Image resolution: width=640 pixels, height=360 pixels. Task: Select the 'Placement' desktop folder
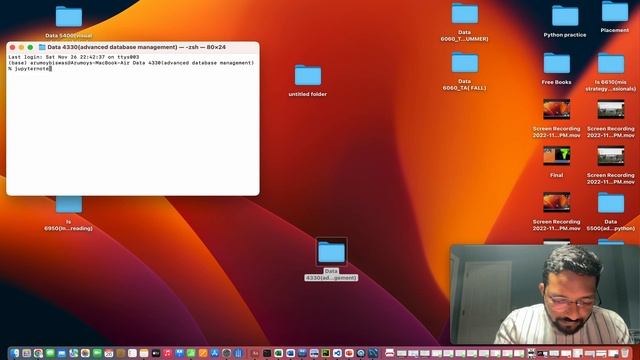click(615, 17)
